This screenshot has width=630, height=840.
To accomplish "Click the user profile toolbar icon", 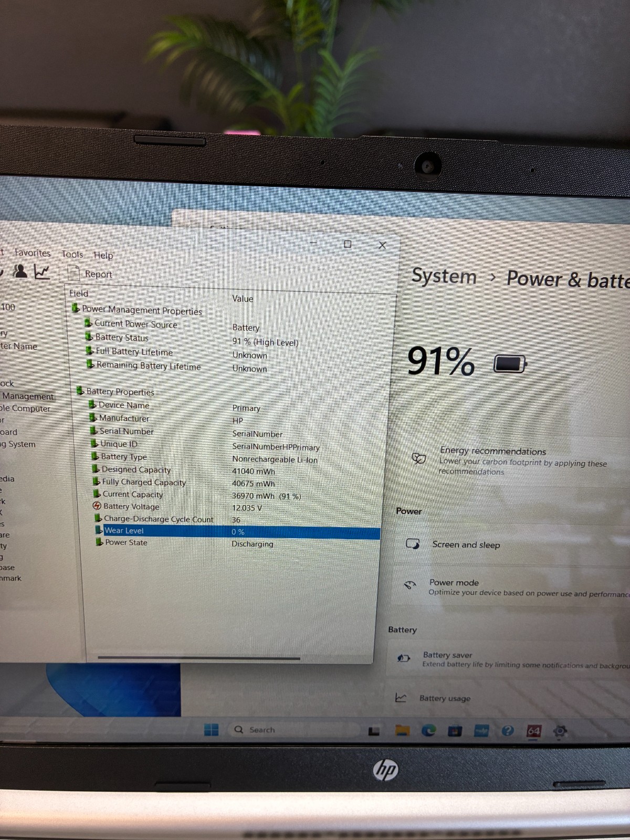I will click(x=20, y=271).
